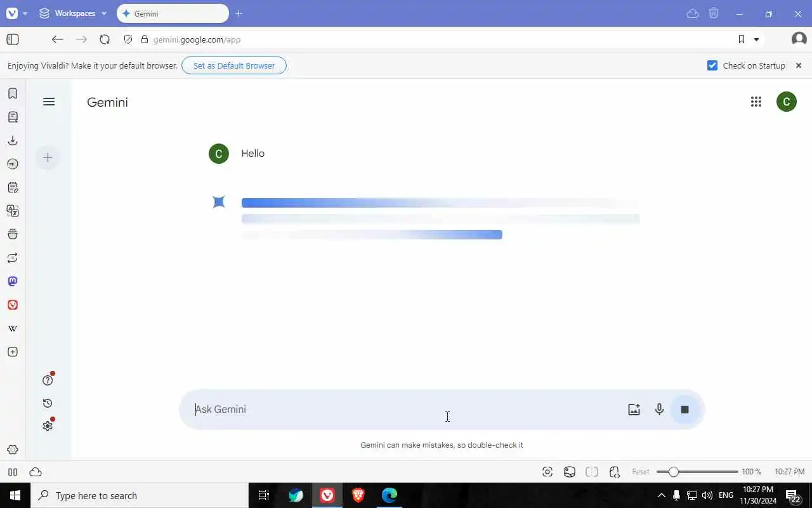Open the Bookmarks panel
This screenshot has height=508, width=812.
click(13, 93)
